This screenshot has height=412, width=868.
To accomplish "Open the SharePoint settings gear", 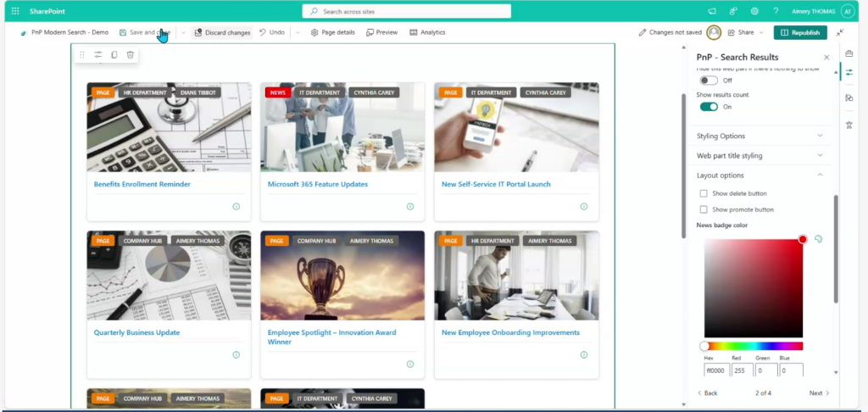I will pyautogui.click(x=754, y=11).
